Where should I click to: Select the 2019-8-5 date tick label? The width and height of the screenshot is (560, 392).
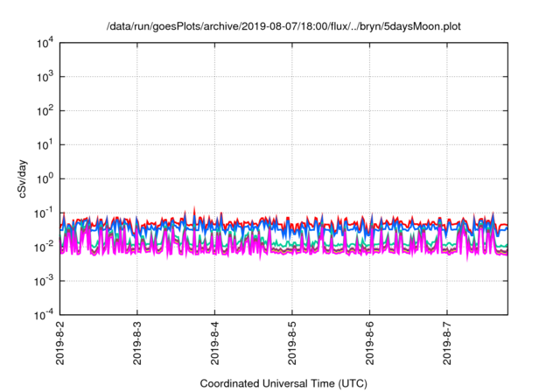[292, 344]
